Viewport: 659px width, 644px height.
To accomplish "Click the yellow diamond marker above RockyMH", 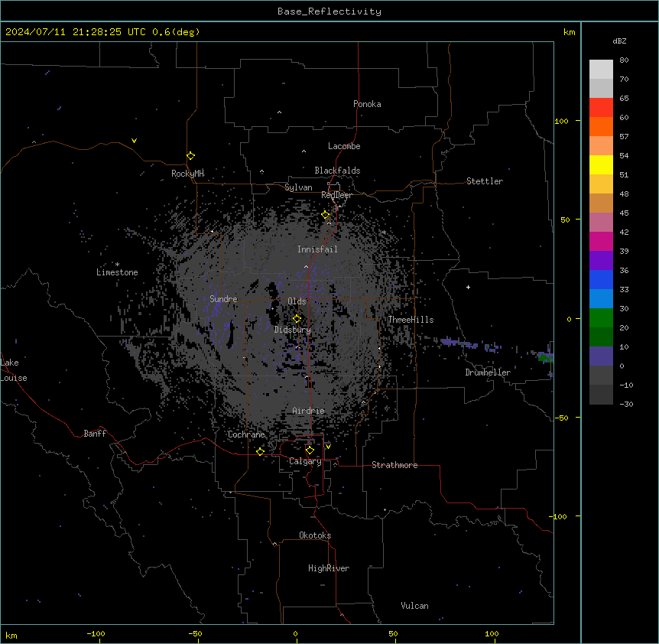I will pos(191,156).
